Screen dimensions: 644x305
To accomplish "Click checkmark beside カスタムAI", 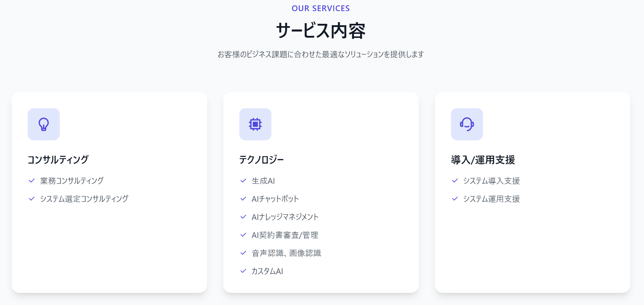I will (244, 271).
